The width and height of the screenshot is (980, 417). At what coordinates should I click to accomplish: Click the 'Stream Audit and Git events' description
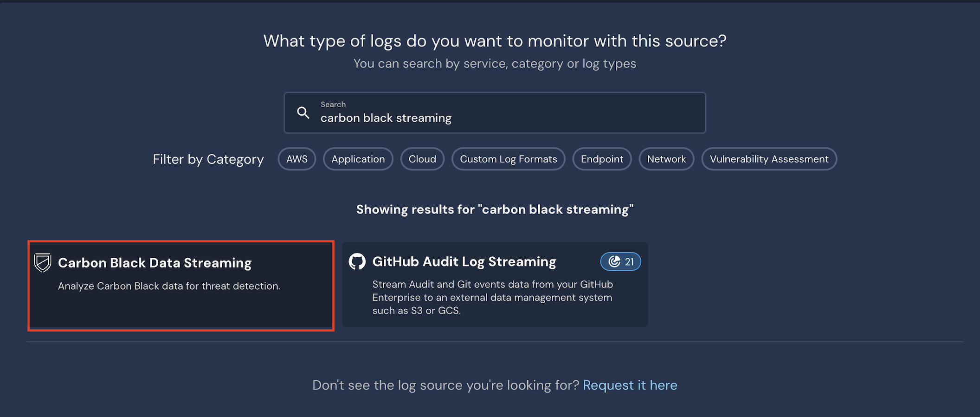click(492, 297)
